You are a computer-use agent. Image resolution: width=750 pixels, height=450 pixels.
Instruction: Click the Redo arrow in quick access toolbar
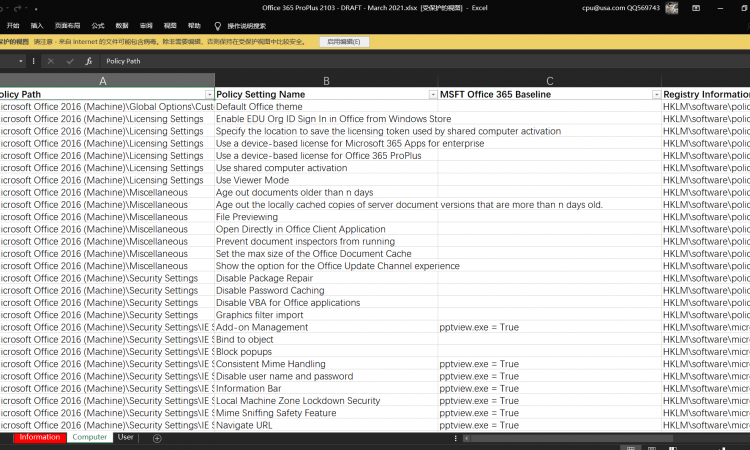pos(19,8)
